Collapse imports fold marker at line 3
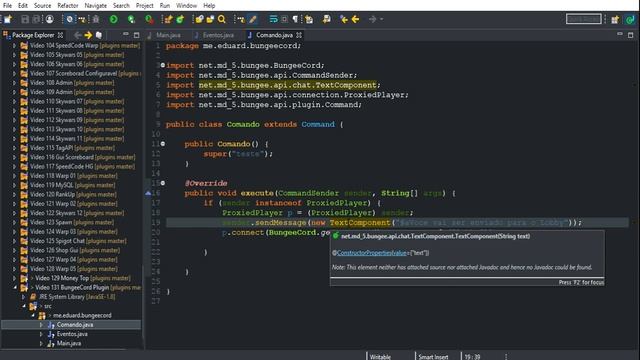The width and height of the screenshot is (640, 360). coord(163,65)
